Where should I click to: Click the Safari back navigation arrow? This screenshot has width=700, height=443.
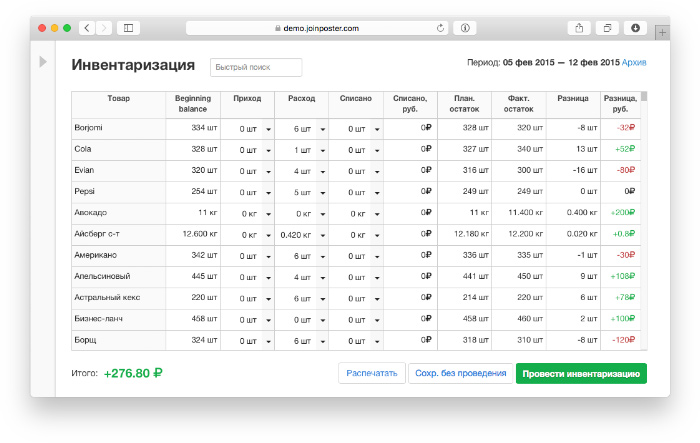click(x=87, y=28)
